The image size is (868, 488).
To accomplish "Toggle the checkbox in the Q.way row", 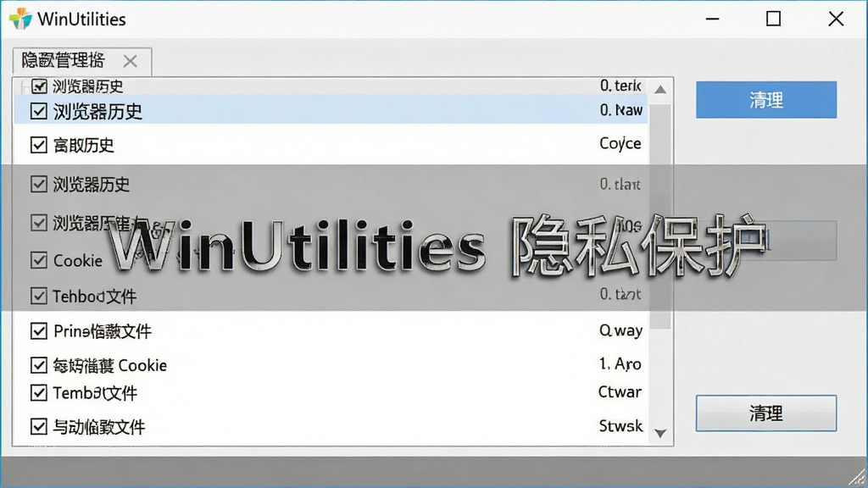I will click(x=39, y=331).
